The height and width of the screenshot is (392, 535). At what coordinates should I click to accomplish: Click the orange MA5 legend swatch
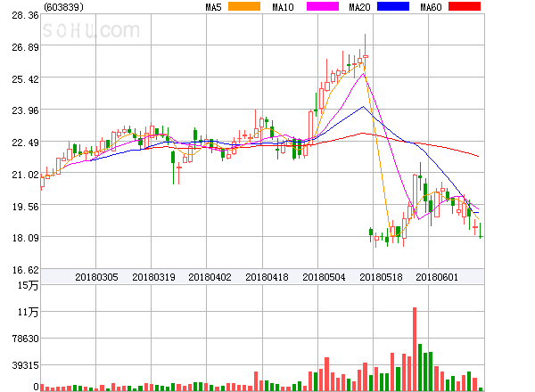click(x=244, y=6)
